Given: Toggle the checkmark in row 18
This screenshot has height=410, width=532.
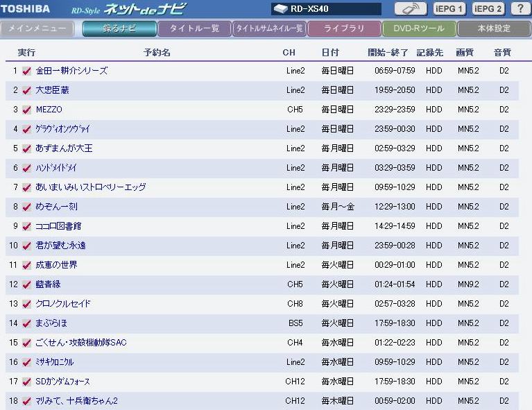Looking at the screenshot, I should click(x=26, y=401).
